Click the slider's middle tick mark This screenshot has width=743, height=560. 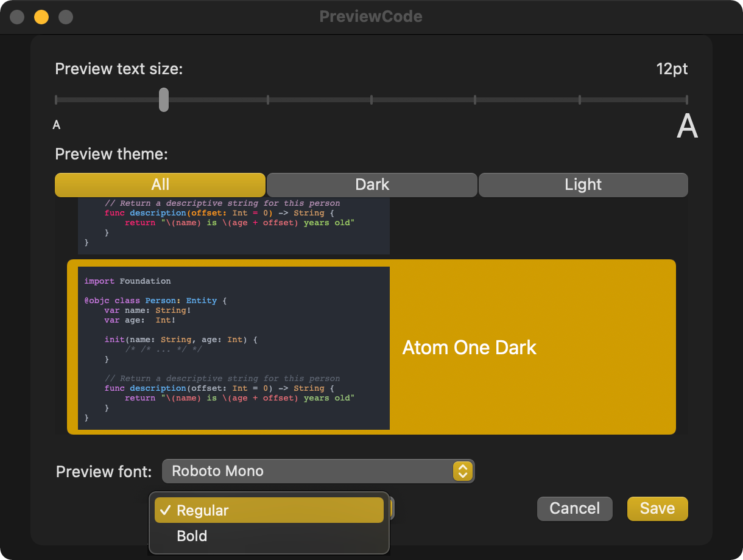coord(371,100)
